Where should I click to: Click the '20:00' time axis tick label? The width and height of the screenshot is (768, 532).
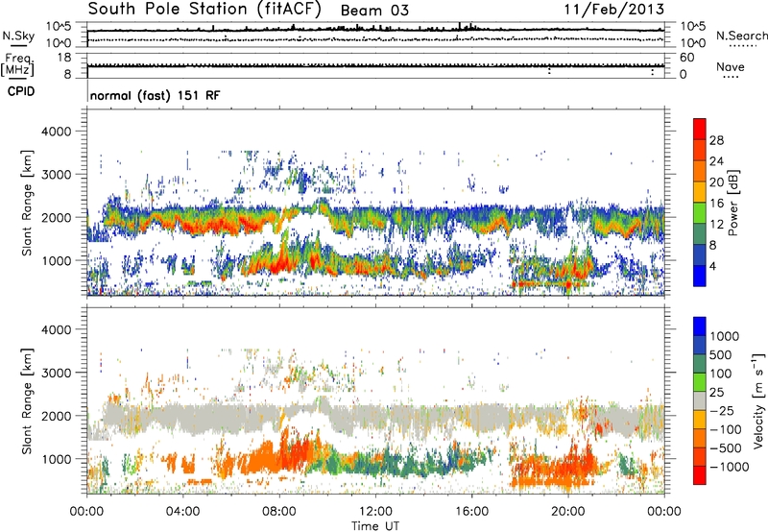(568, 511)
